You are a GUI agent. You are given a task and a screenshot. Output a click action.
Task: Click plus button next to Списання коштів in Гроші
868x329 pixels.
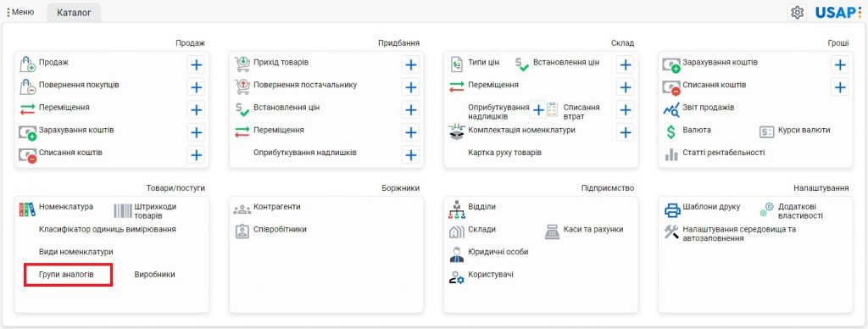(840, 87)
